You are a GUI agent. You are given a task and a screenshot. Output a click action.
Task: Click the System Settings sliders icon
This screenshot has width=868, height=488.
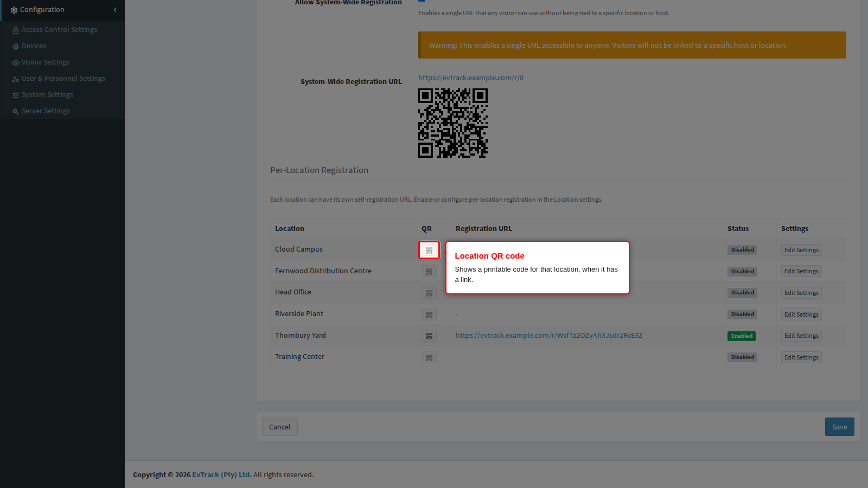pos(16,95)
